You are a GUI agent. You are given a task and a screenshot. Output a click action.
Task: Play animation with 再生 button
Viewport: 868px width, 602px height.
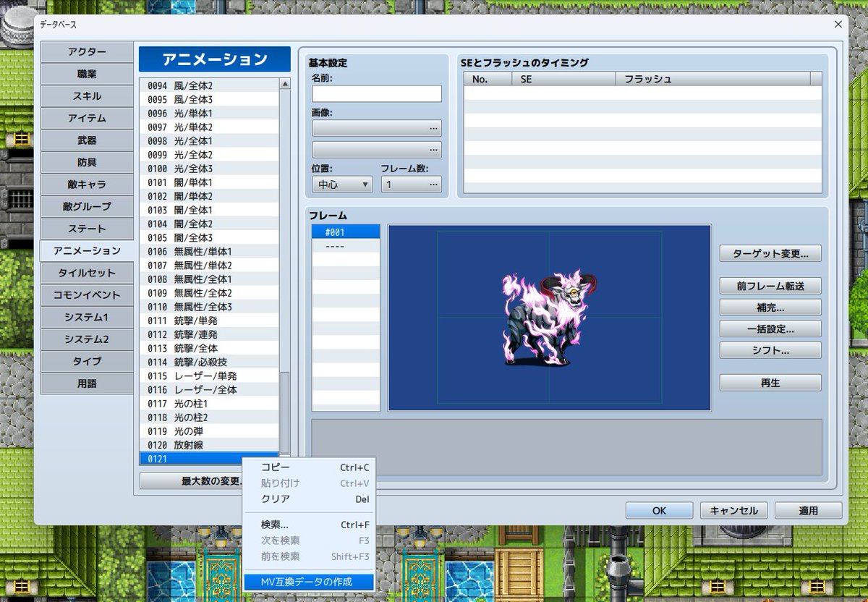(x=770, y=383)
